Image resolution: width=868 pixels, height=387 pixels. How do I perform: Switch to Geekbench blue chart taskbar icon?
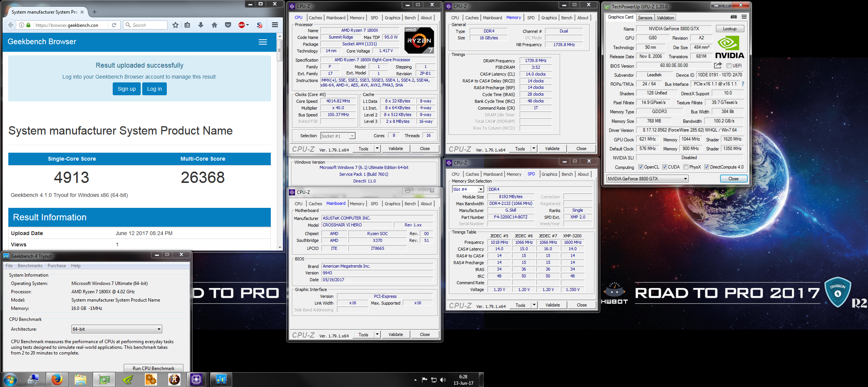click(221, 379)
